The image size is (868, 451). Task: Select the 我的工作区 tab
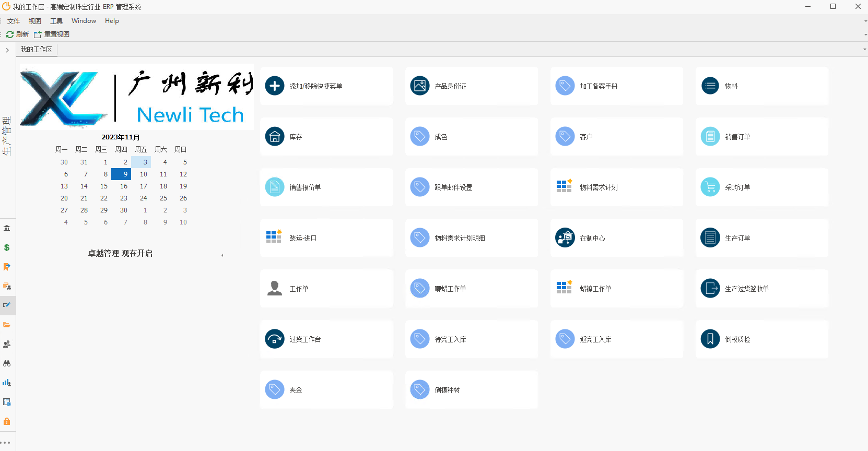(x=37, y=50)
